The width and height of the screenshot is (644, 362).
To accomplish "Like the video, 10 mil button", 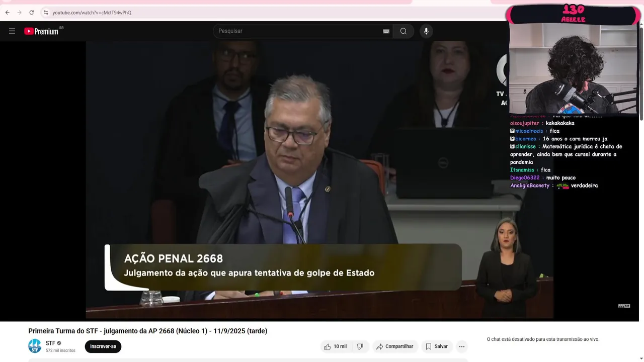I will pyautogui.click(x=336, y=346).
